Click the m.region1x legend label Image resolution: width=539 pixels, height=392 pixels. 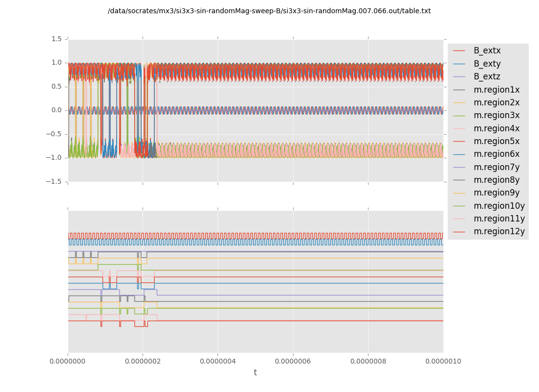[x=496, y=90]
